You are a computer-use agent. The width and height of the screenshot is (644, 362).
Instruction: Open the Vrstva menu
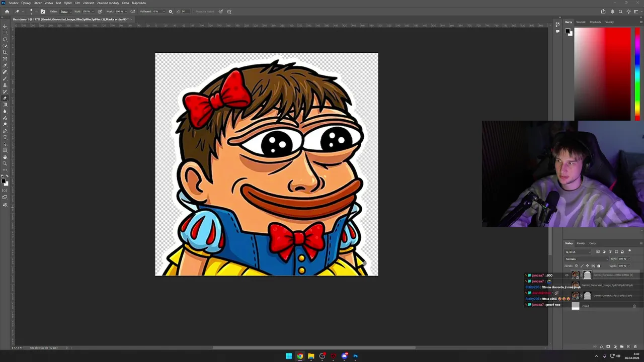pyautogui.click(x=49, y=3)
